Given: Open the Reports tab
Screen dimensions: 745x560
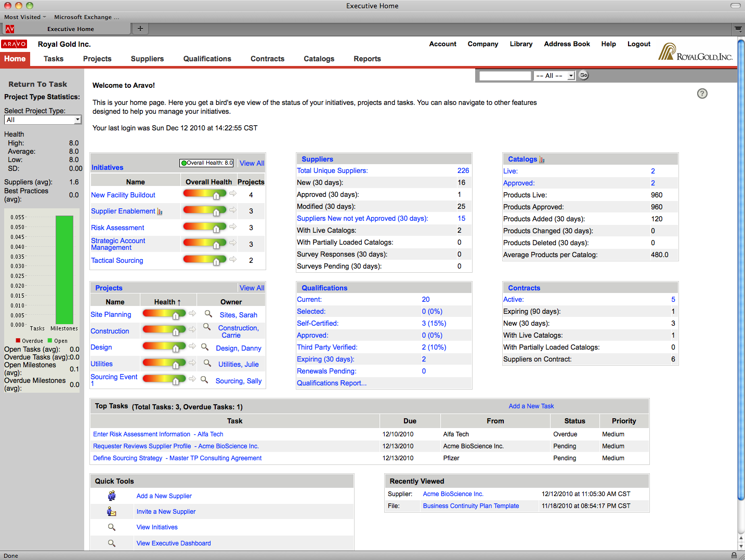Looking at the screenshot, I should point(367,59).
